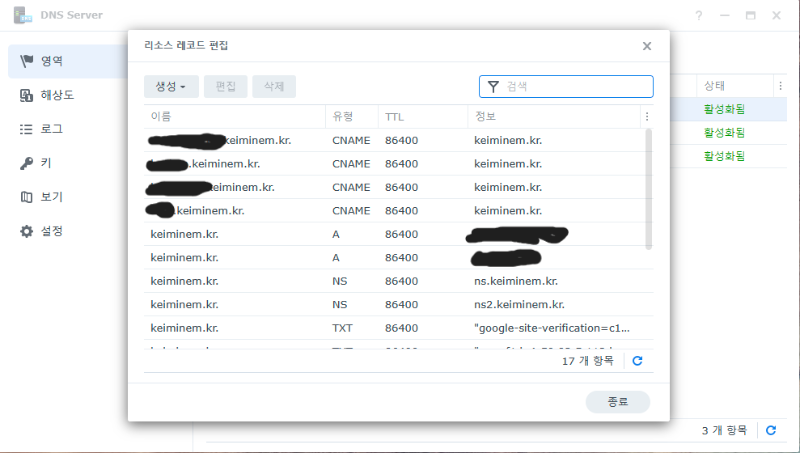Image resolution: width=800 pixels, height=453 pixels.
Task: Open column options menu in record table header
Action: (x=646, y=117)
